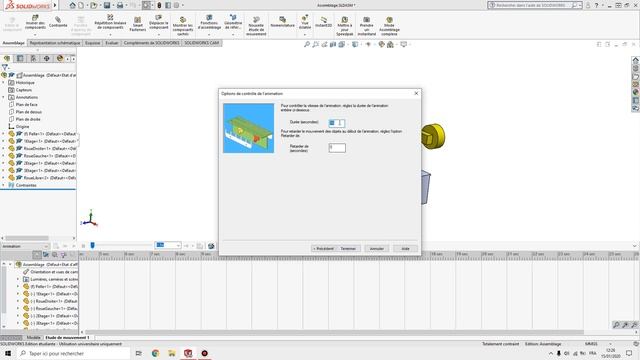Select the Contrainte tool in ribbon
Screen dimensions: 640x360
point(58,22)
